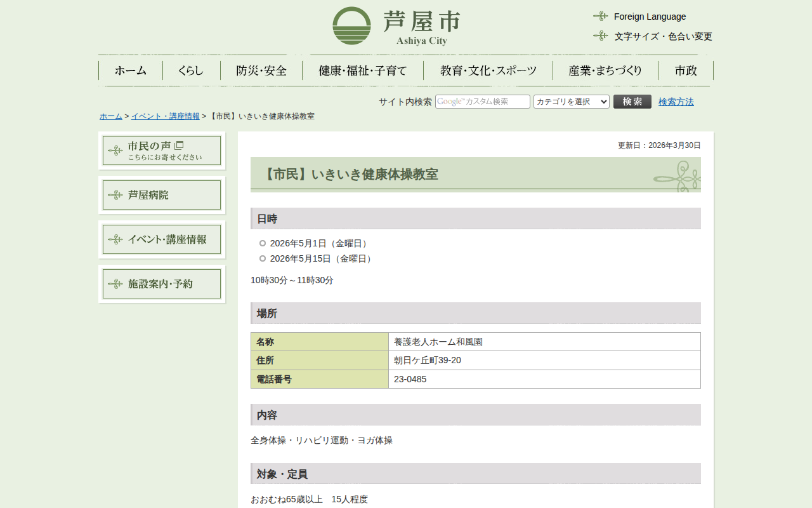Open the イベント・講座情報 sidebar banner
Screen dimensions: 812x508
point(162,239)
